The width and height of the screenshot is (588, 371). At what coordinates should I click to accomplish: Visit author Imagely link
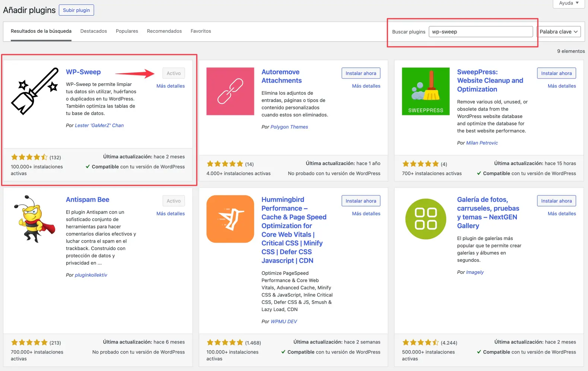(x=475, y=272)
